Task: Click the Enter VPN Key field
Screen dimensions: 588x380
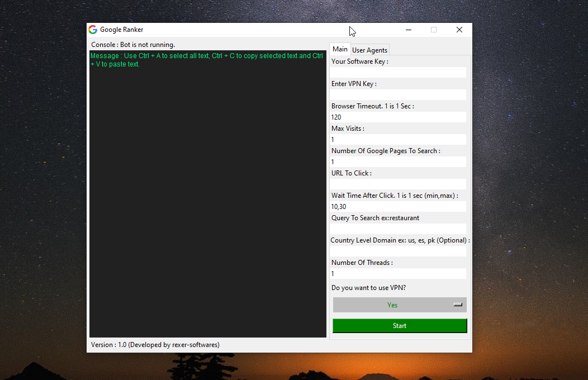Action: 398,95
